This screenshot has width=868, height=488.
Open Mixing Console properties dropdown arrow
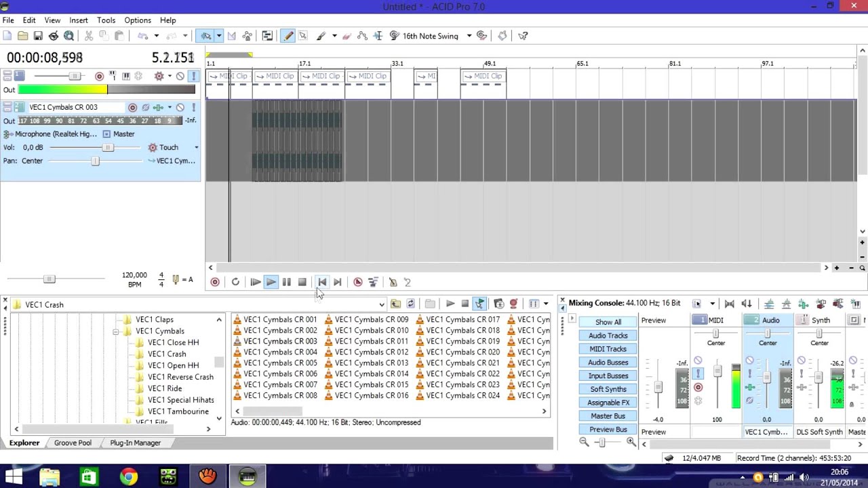pos(712,304)
